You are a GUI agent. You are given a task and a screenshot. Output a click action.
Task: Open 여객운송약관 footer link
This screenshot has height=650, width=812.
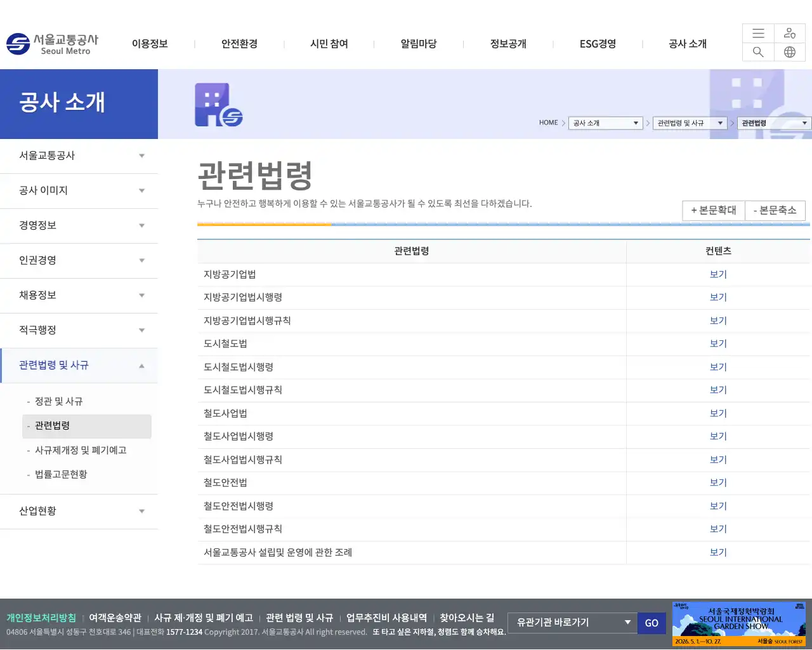coord(115,618)
